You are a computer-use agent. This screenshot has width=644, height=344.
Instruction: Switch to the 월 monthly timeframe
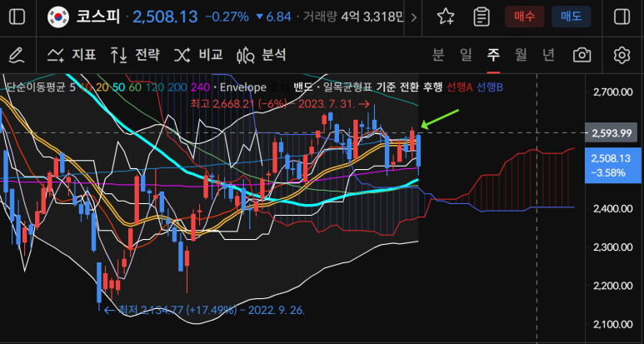521,55
